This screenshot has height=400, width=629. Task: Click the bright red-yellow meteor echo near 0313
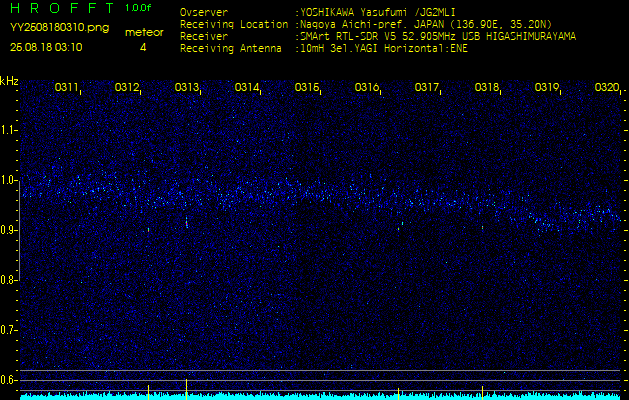(187, 222)
